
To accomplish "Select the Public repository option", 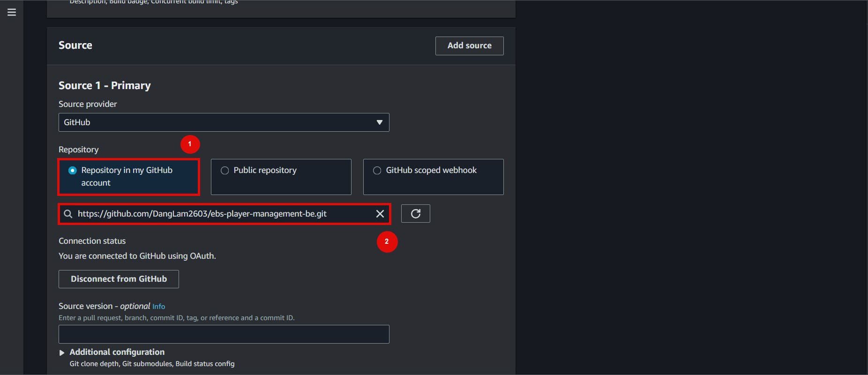I will point(281,177).
